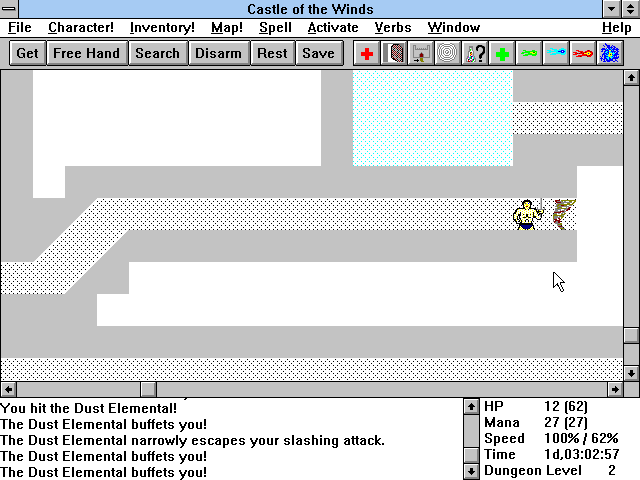This screenshot has height=480, width=640.
Task: Open the Map! menu
Action: (227, 28)
